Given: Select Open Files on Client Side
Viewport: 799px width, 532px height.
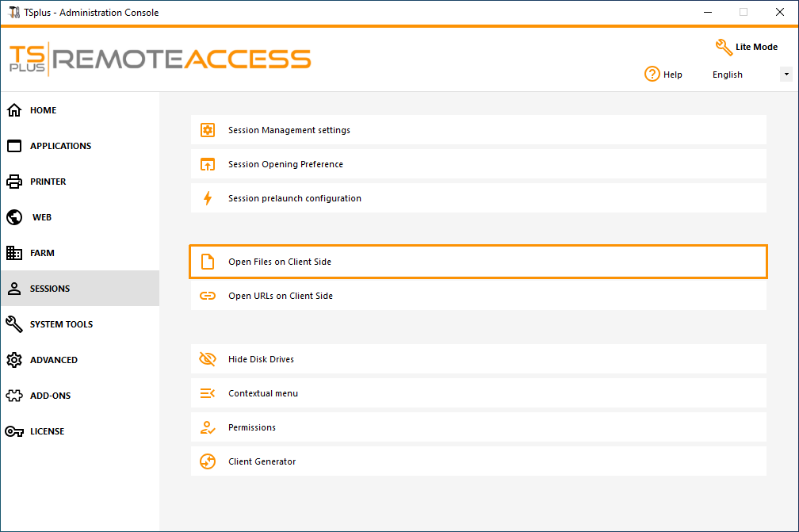Looking at the screenshot, I should [x=279, y=262].
